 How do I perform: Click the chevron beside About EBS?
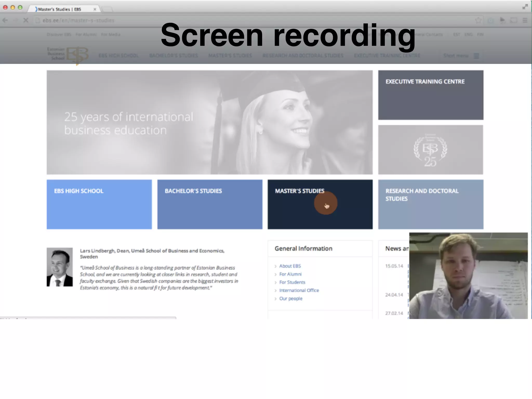pos(276,266)
